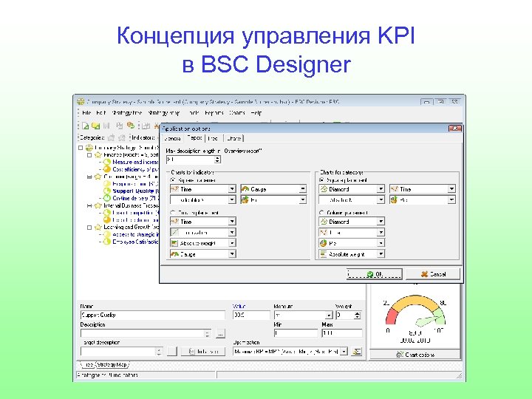Screen dimensions: 532x399
Task: Select Support Quality indicator in tree
Action: (x=135, y=191)
